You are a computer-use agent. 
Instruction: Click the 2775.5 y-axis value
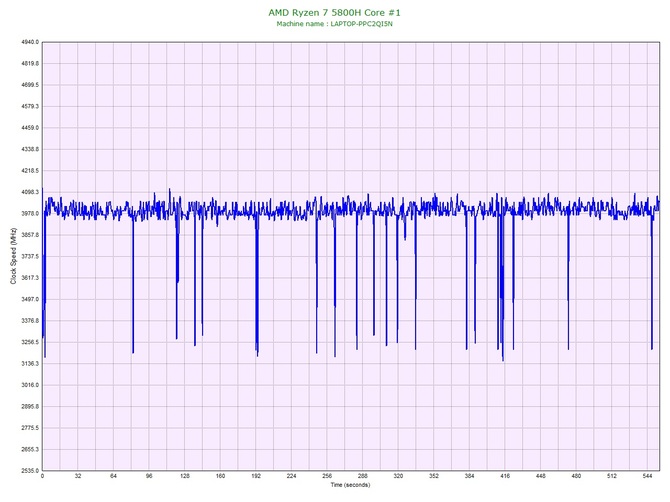tap(30, 428)
